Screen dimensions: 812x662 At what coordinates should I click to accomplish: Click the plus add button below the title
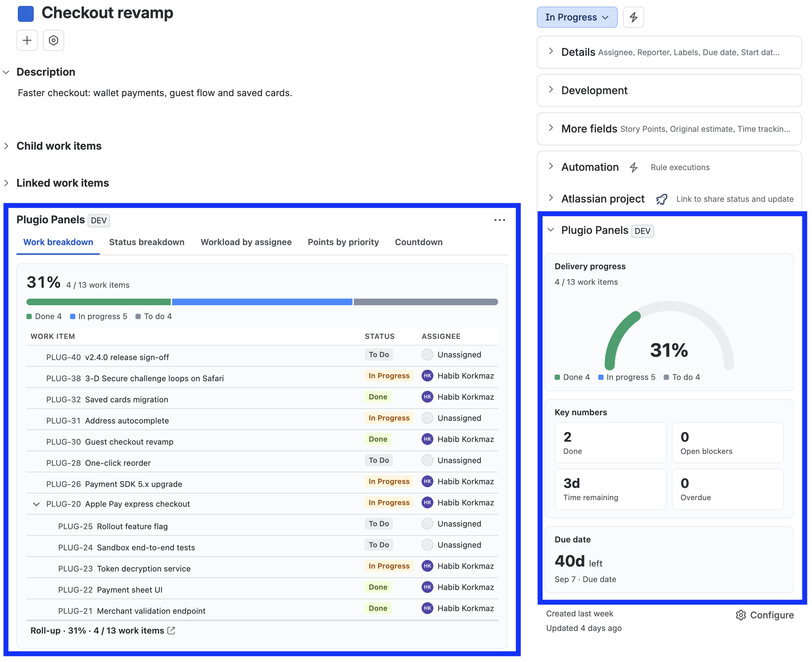tap(27, 40)
